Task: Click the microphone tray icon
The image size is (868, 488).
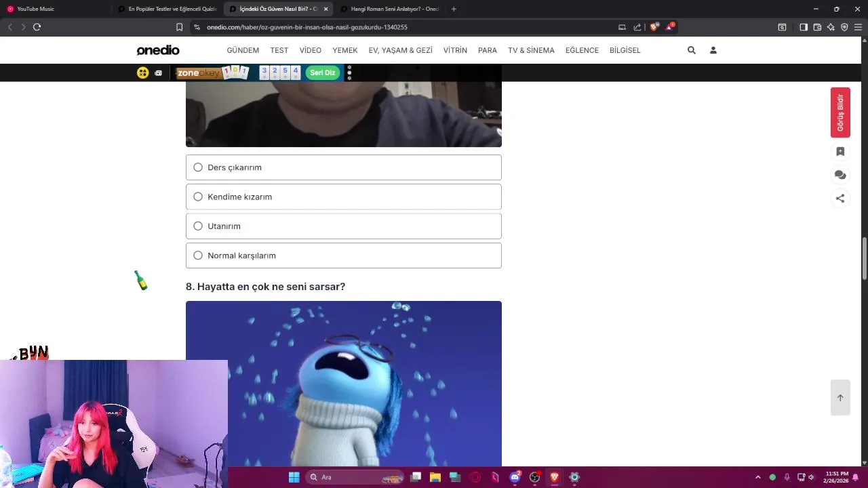Action: 787,477
